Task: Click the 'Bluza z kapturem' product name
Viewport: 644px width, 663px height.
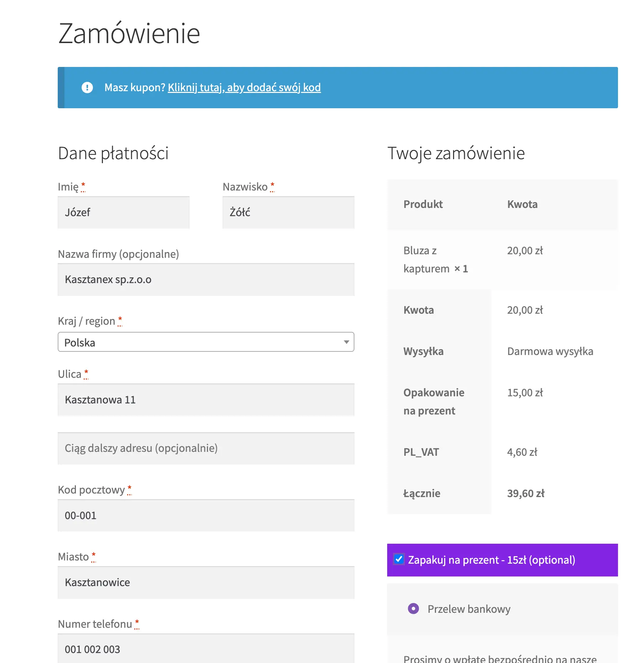Action: 426,260
